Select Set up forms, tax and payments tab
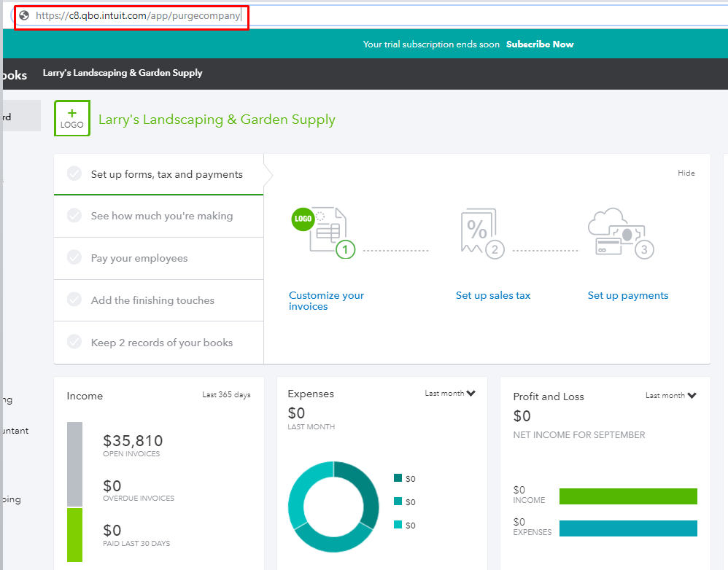This screenshot has width=728, height=570. (159, 174)
